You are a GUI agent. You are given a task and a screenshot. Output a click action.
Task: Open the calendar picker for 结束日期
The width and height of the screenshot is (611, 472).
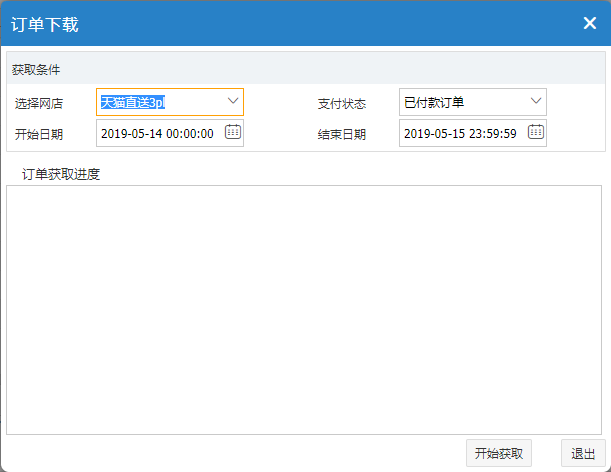[x=536, y=132]
